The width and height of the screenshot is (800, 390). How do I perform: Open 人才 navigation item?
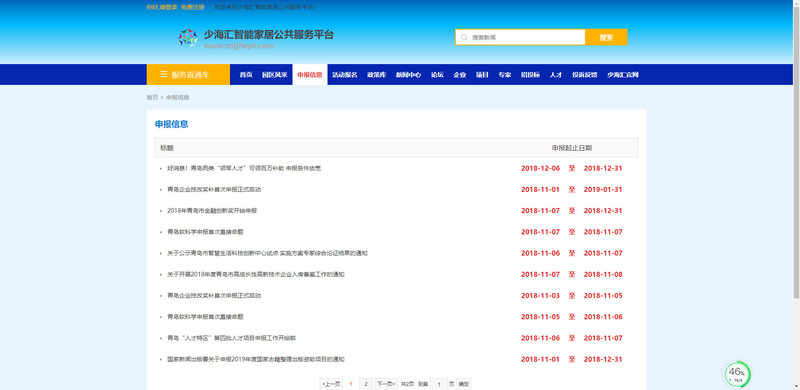pyautogui.click(x=556, y=75)
